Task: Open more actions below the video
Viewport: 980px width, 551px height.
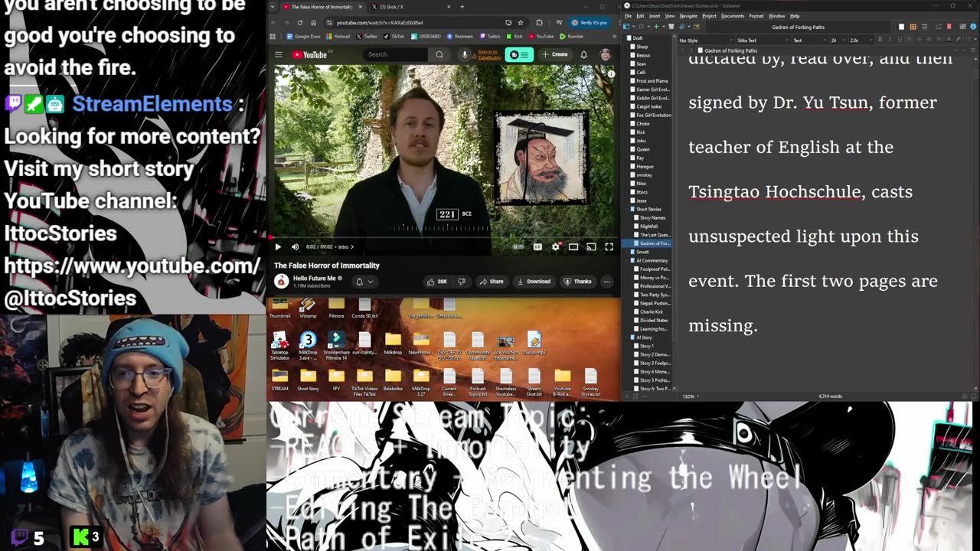Action: click(606, 282)
